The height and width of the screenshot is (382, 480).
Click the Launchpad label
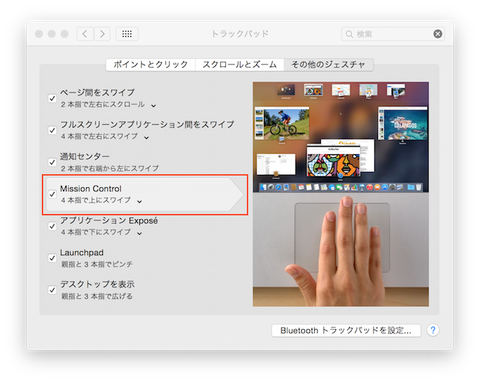point(82,253)
